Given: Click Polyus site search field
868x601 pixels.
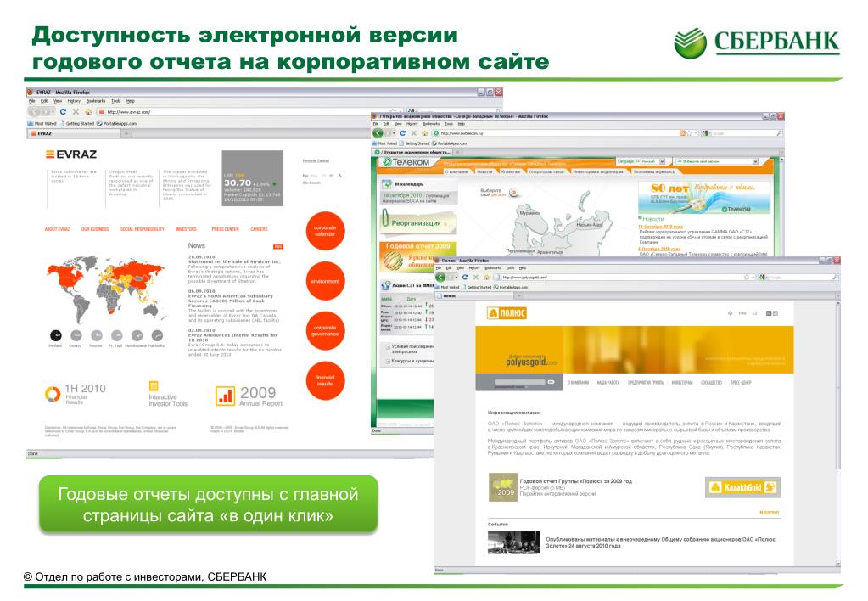Looking at the screenshot, I should [x=520, y=382].
